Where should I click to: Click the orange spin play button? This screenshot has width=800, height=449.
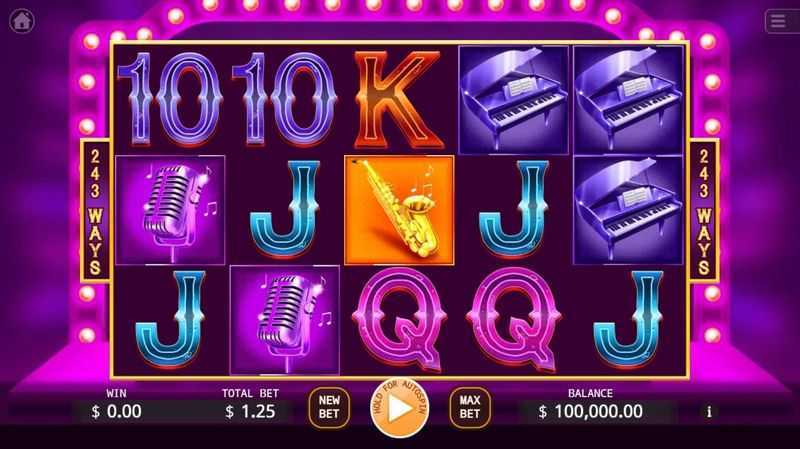click(x=399, y=408)
